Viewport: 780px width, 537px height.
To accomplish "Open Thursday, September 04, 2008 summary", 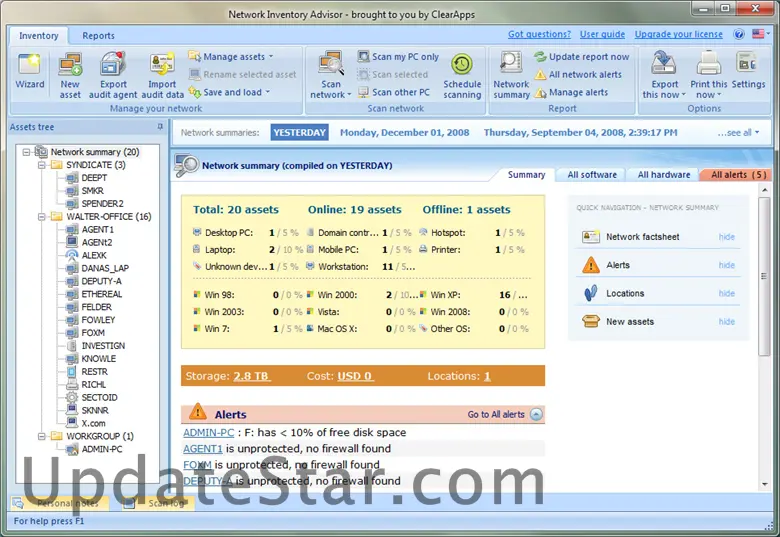I will pos(581,133).
